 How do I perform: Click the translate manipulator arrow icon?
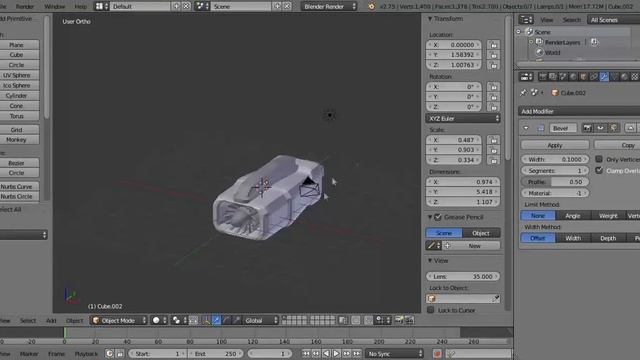tap(216, 321)
